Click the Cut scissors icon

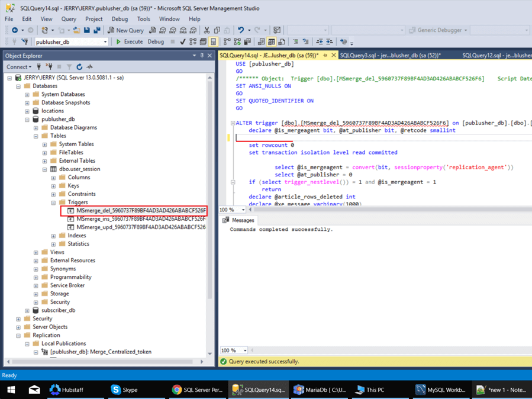coord(207,30)
